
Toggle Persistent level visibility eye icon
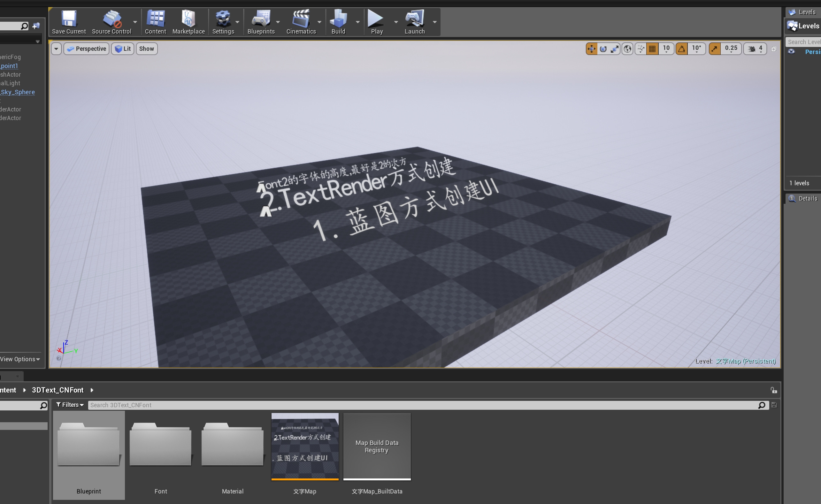(x=791, y=52)
